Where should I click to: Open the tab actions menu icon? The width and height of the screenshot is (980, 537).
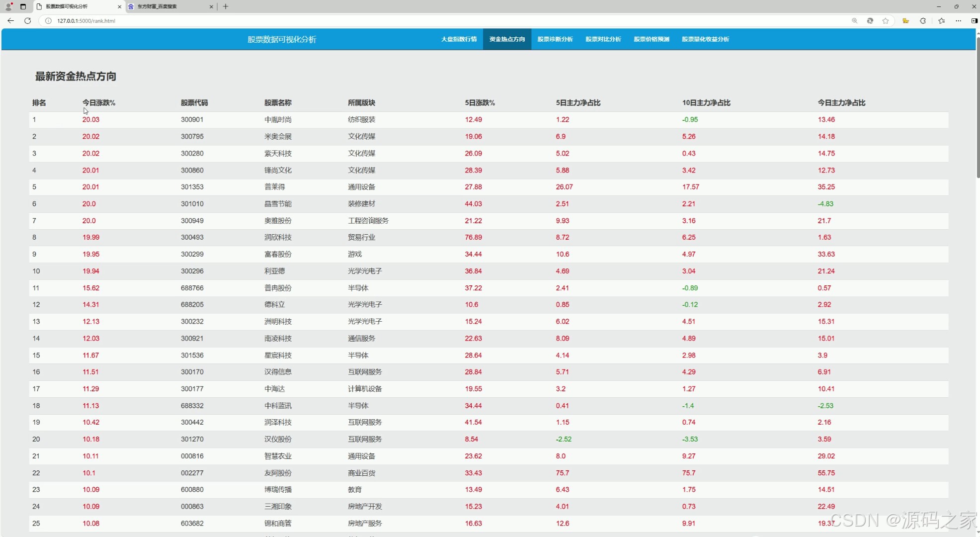(23, 6)
